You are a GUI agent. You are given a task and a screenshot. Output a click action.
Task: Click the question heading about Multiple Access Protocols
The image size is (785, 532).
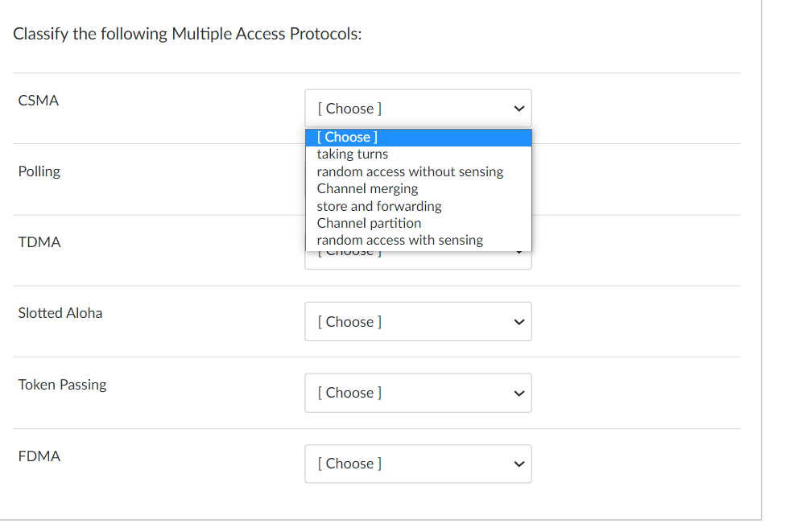click(x=188, y=34)
